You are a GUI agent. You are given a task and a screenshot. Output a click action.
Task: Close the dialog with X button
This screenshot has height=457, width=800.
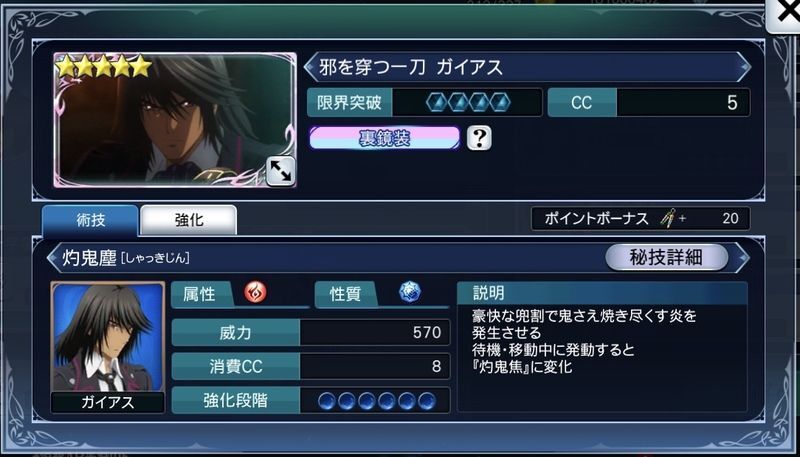786,14
